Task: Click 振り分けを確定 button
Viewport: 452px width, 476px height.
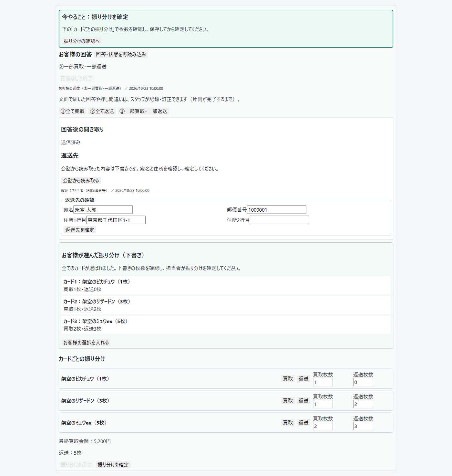Action: tap(113, 465)
